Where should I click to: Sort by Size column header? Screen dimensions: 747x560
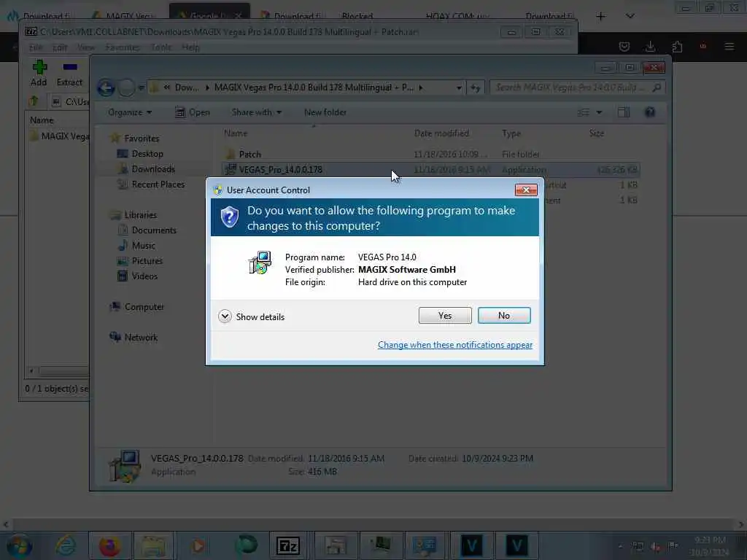pos(597,133)
